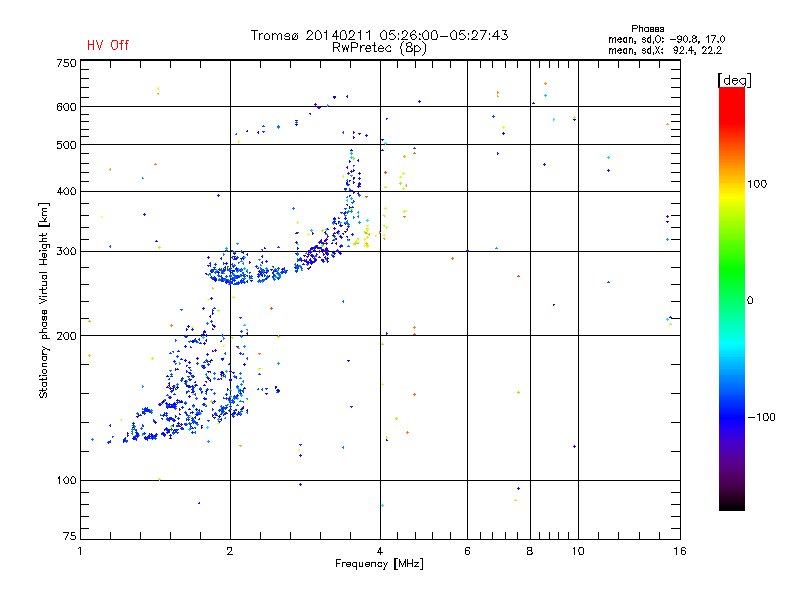This screenshot has height=600, width=800.
Task: Click the '10' frequency tick label
Action: pyautogui.click(x=578, y=551)
